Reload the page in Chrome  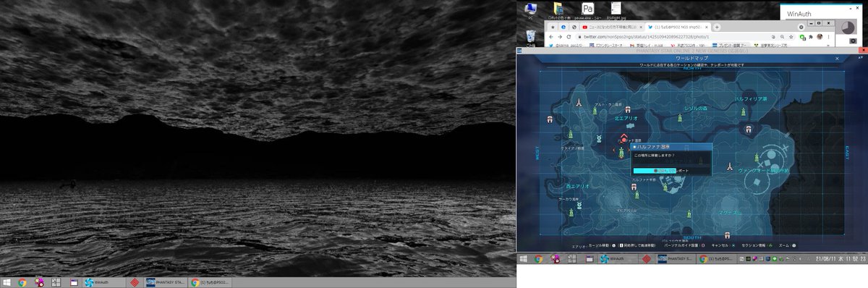[x=569, y=37]
